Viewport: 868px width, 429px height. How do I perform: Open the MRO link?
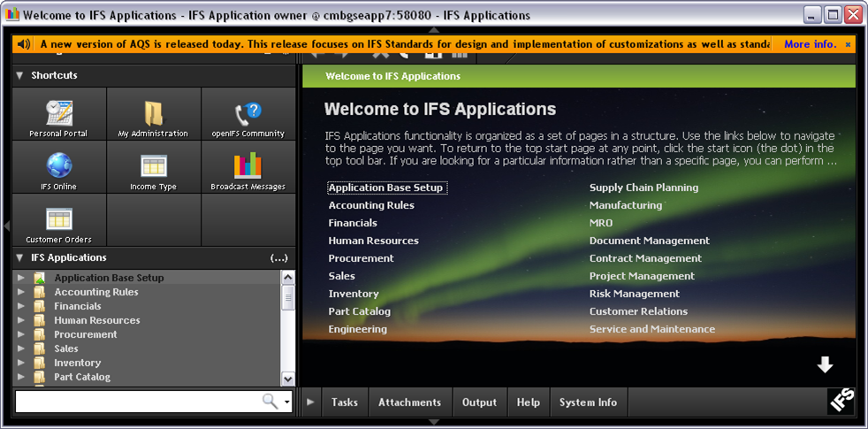pos(601,224)
